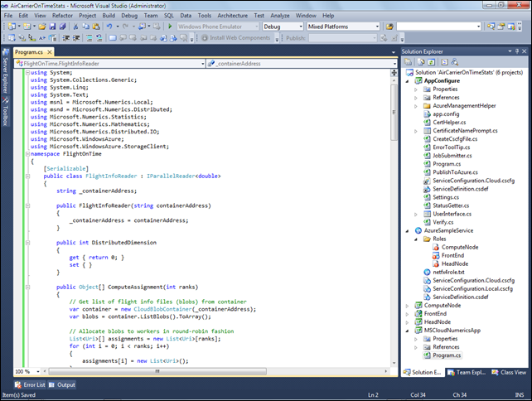Collapse the namespace FlightOnTime code block

27,153
